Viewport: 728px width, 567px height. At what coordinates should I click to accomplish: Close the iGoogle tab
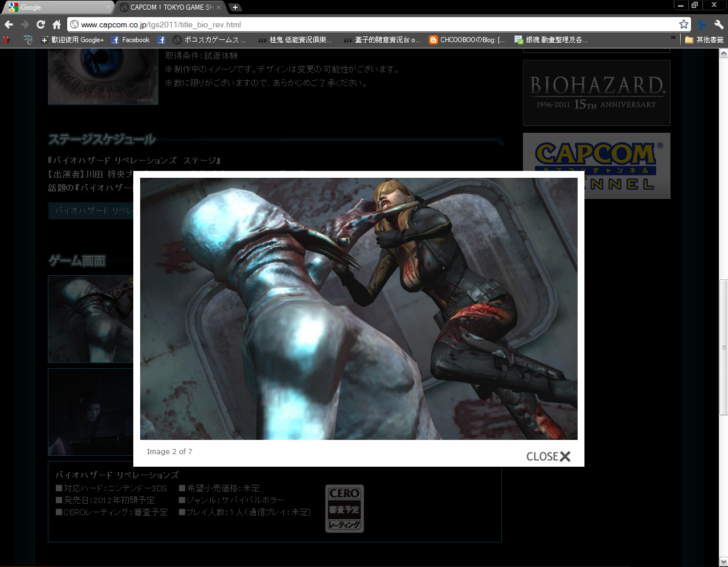pos(108,7)
